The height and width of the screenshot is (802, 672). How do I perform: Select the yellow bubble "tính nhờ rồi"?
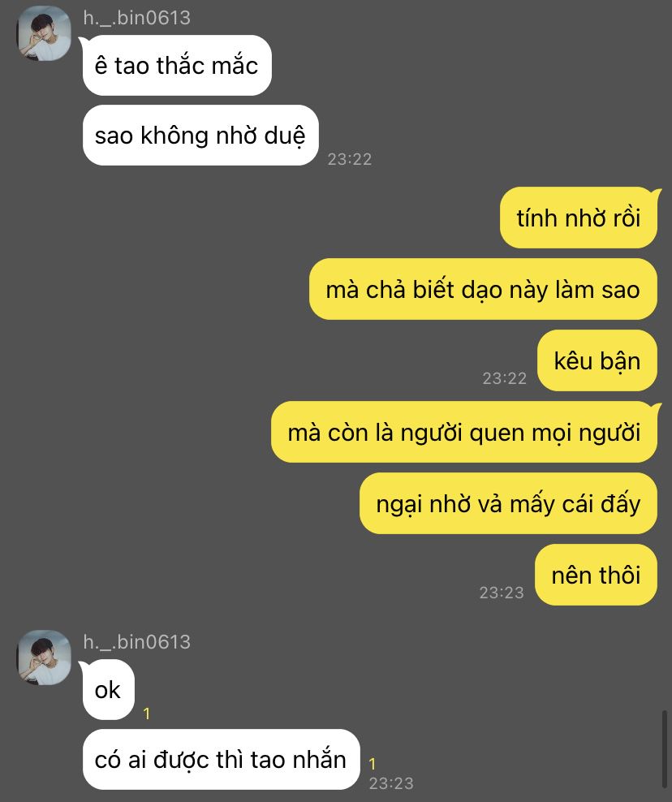tap(579, 218)
